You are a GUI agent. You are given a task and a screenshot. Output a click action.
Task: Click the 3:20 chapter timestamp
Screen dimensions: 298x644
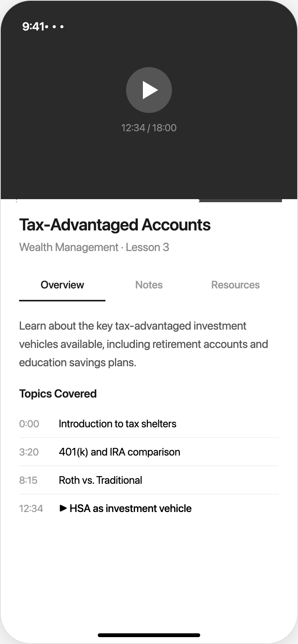point(29,452)
